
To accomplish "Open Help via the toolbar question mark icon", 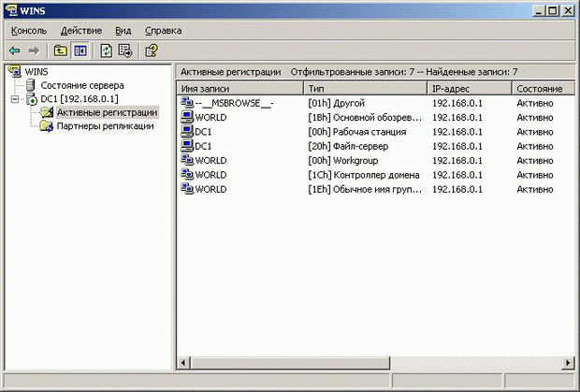I will 151,51.
